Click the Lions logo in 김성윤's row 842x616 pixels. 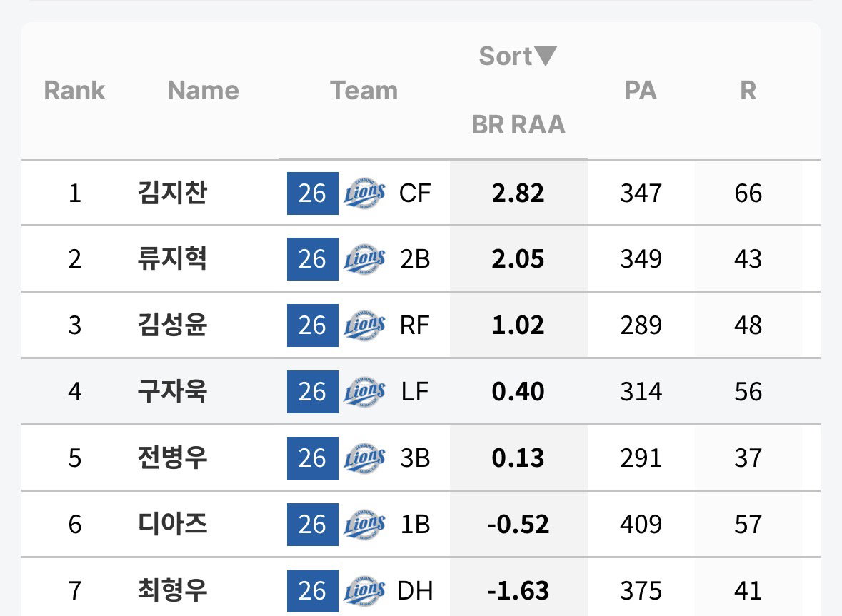point(364,325)
